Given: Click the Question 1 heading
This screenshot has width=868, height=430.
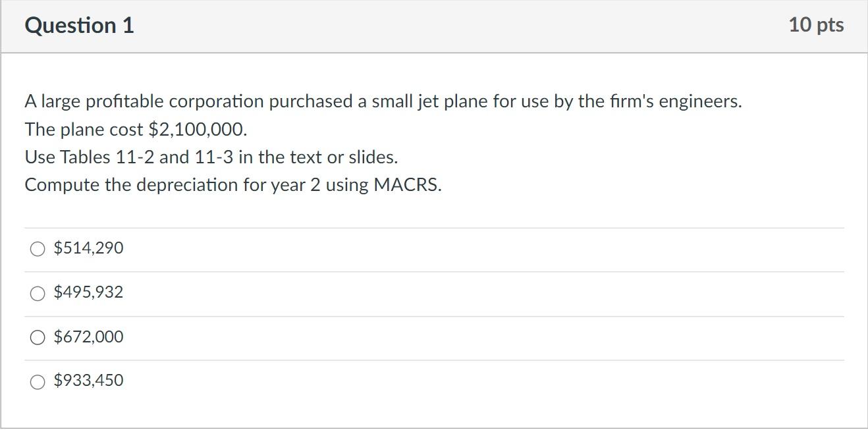Looking at the screenshot, I should (79, 26).
